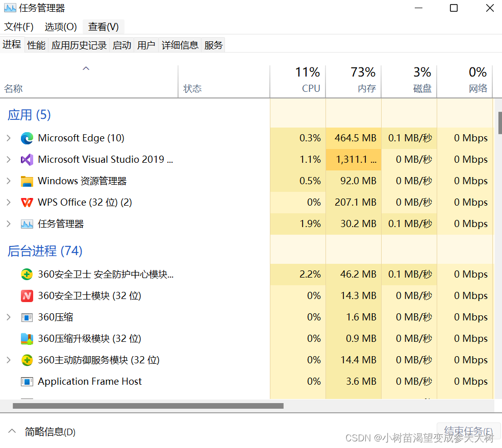502x448 pixels.
Task: Collapse to 简略信息 view using chevron
Action: coord(12,431)
